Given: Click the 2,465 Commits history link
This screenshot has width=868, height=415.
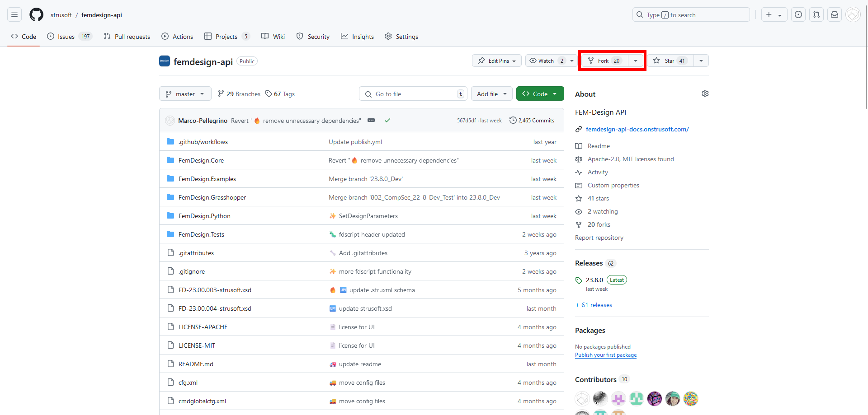Looking at the screenshot, I should click(532, 121).
